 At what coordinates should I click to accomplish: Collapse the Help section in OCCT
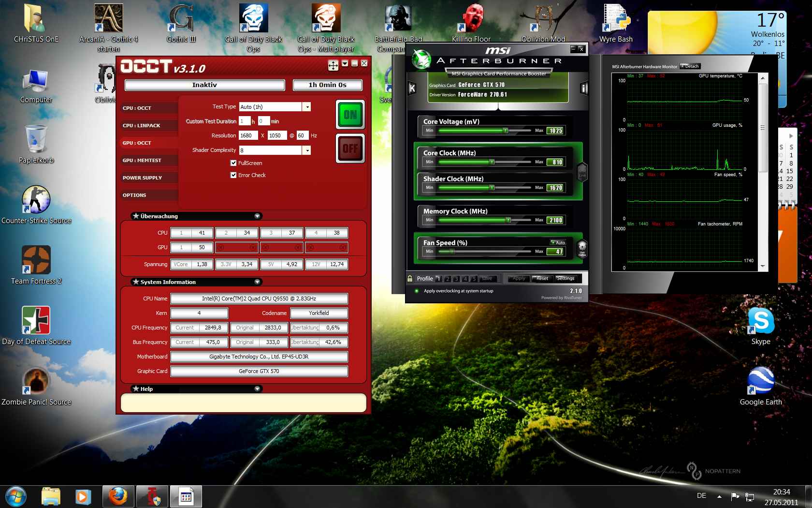pyautogui.click(x=257, y=389)
